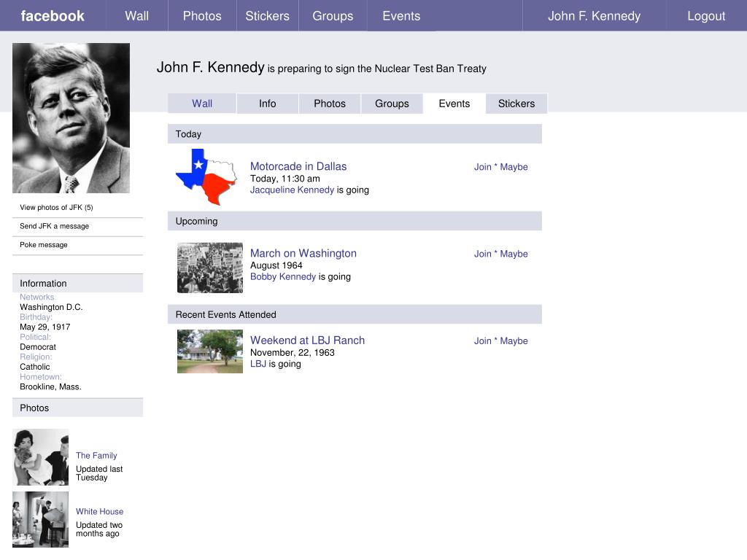The height and width of the screenshot is (560, 747).
Task: Open the Motorcade in Dallas event
Action: tap(298, 166)
